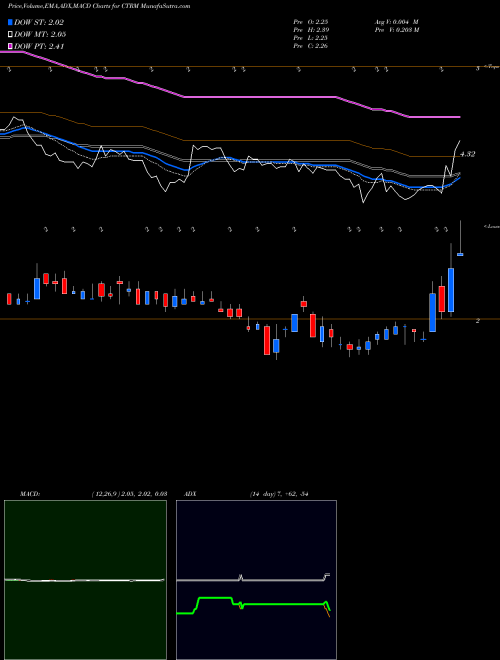Image resolution: width=500 pixels, height=660 pixels.
Task: Click inside the green MACD indicator chart
Action: (x=85, y=580)
